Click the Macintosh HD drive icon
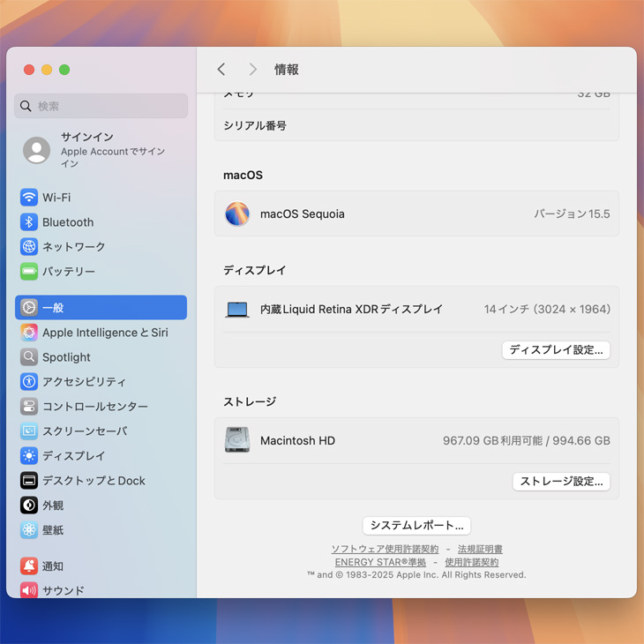 click(237, 440)
